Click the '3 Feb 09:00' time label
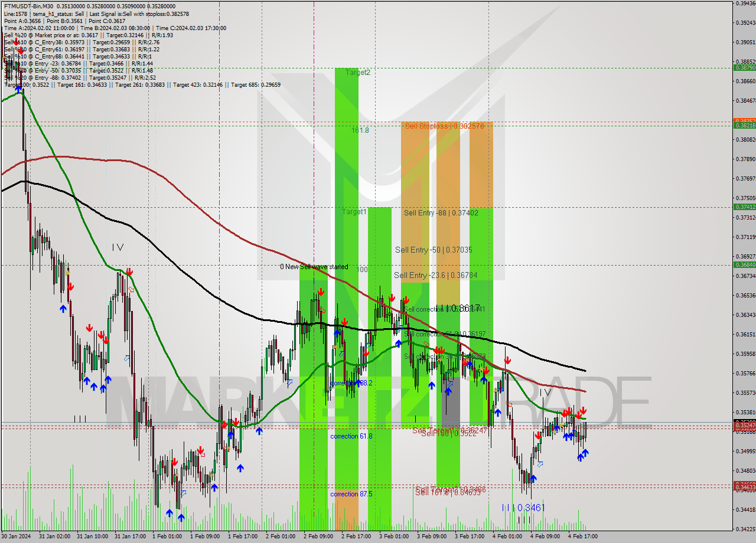The width and height of the screenshot is (756, 543). pos(432,537)
